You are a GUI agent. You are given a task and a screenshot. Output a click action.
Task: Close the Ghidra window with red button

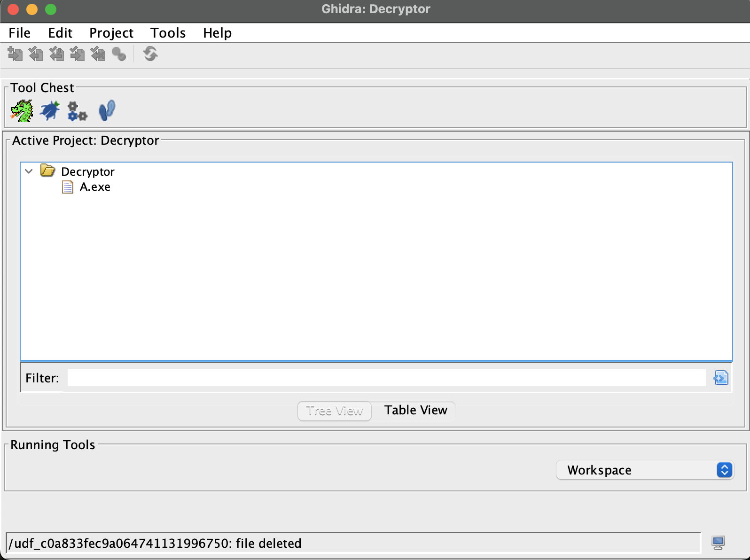point(13,9)
